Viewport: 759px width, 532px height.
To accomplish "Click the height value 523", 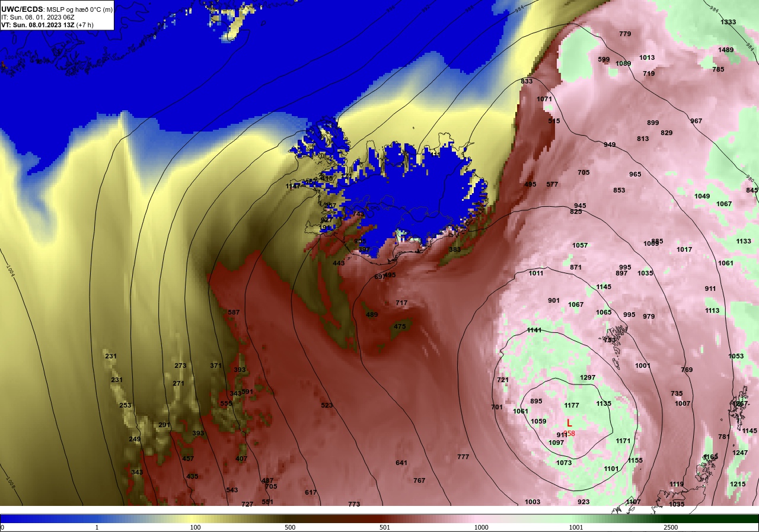I will [327, 405].
